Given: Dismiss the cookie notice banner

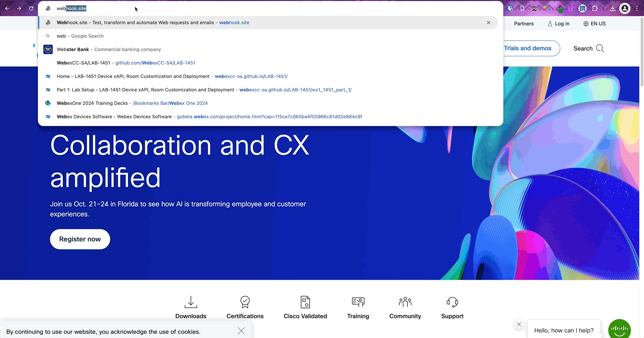Looking at the screenshot, I should [x=241, y=331].
